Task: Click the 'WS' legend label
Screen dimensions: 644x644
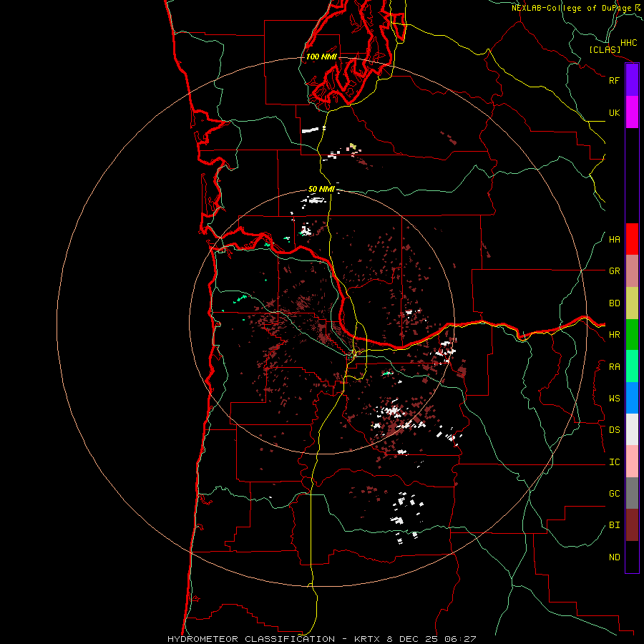Action: point(615,399)
